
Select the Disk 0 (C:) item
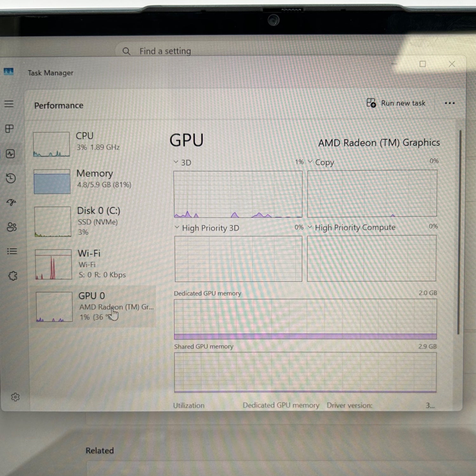94,221
